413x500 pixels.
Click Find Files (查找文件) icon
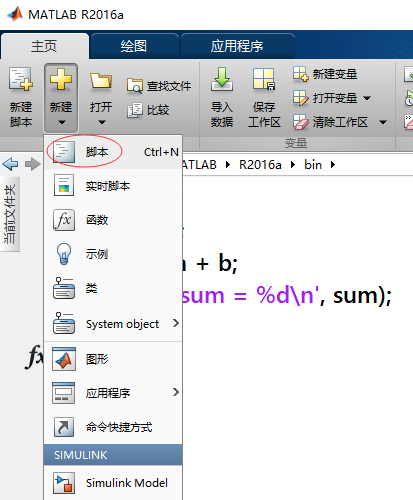pyautogui.click(x=134, y=86)
